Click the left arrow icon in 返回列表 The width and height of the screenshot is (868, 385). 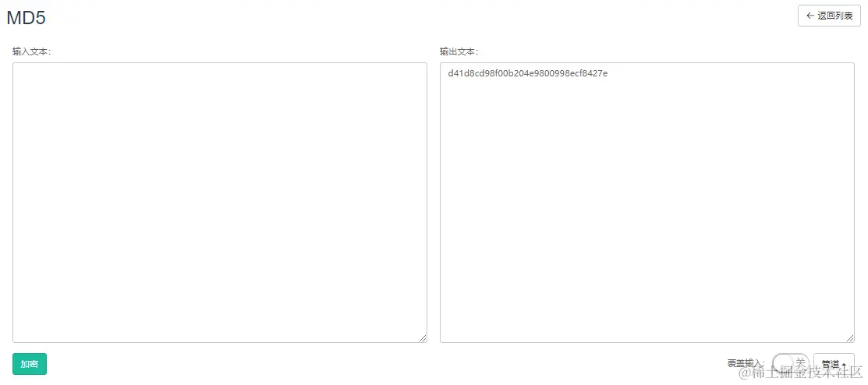(810, 16)
